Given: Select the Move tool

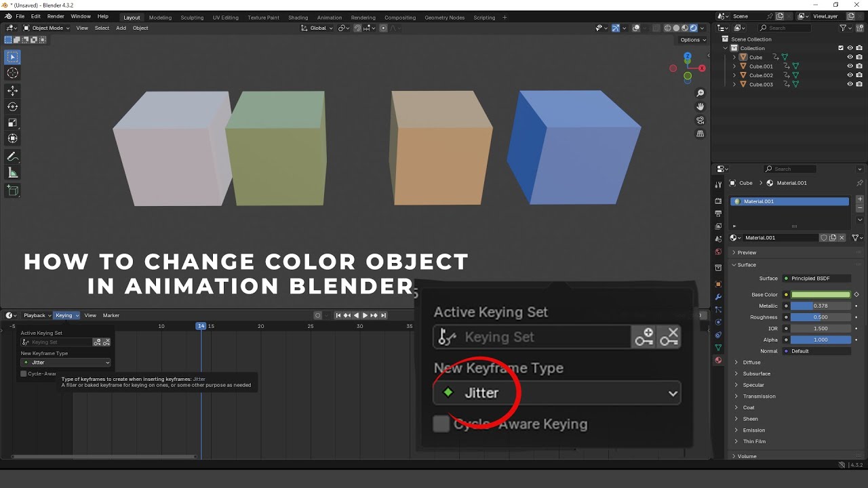Looking at the screenshot, I should click(12, 91).
